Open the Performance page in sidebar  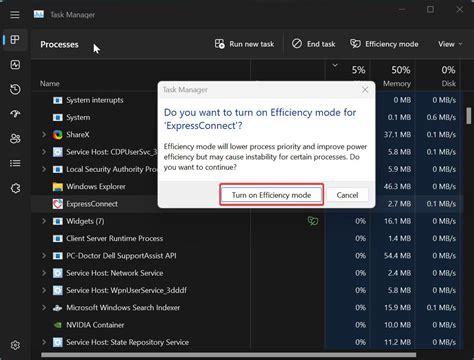coord(15,65)
